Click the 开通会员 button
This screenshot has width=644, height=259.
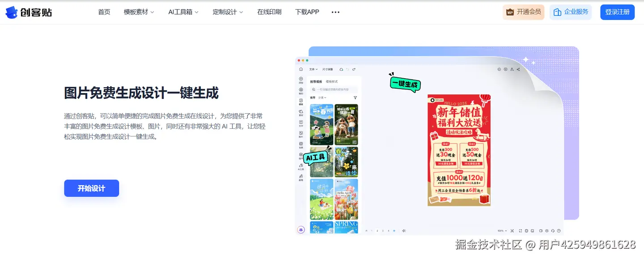[x=524, y=12]
